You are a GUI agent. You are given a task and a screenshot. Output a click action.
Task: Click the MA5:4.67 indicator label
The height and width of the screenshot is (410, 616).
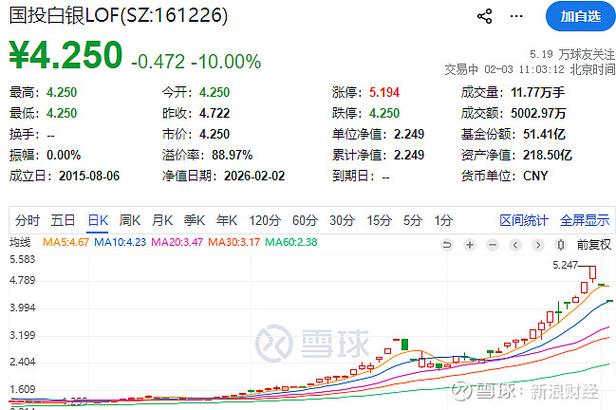coord(66,242)
